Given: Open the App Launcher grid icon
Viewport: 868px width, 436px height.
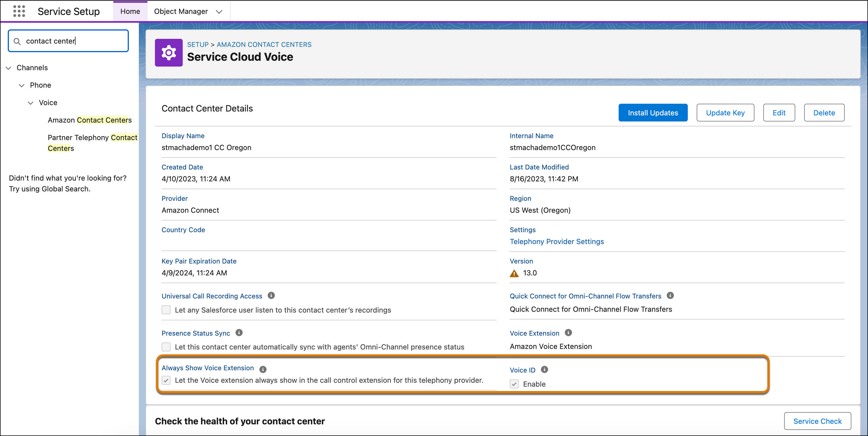Looking at the screenshot, I should pos(19,11).
